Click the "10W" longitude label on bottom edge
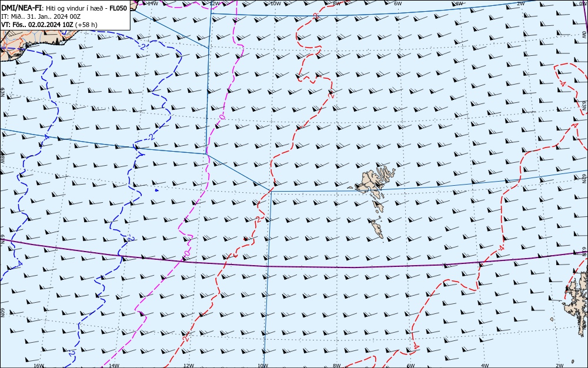The image size is (588, 368). [x=263, y=366]
